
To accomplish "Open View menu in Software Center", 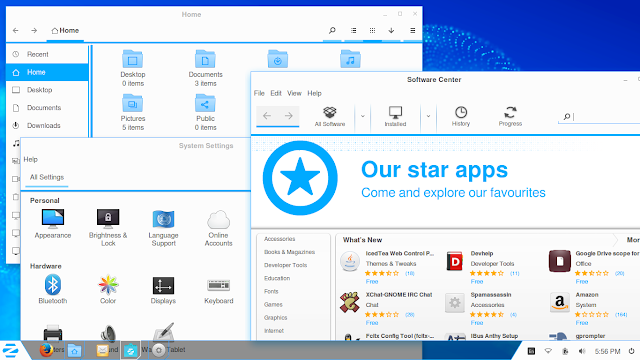I will click(294, 93).
